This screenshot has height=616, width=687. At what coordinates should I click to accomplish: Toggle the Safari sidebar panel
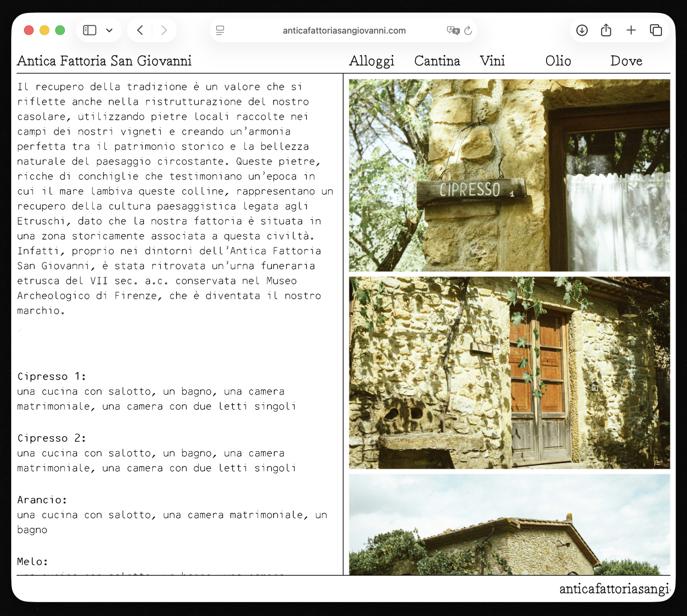coord(89,30)
